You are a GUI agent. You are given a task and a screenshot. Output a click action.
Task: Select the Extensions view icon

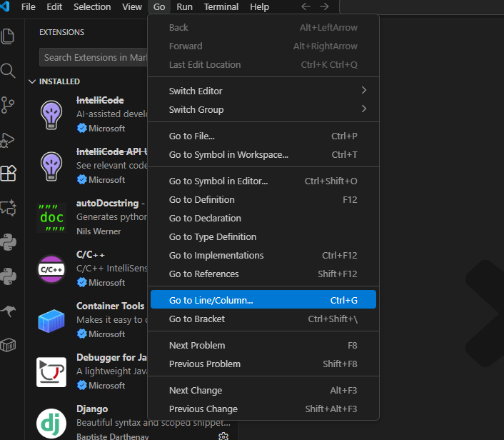point(8,174)
